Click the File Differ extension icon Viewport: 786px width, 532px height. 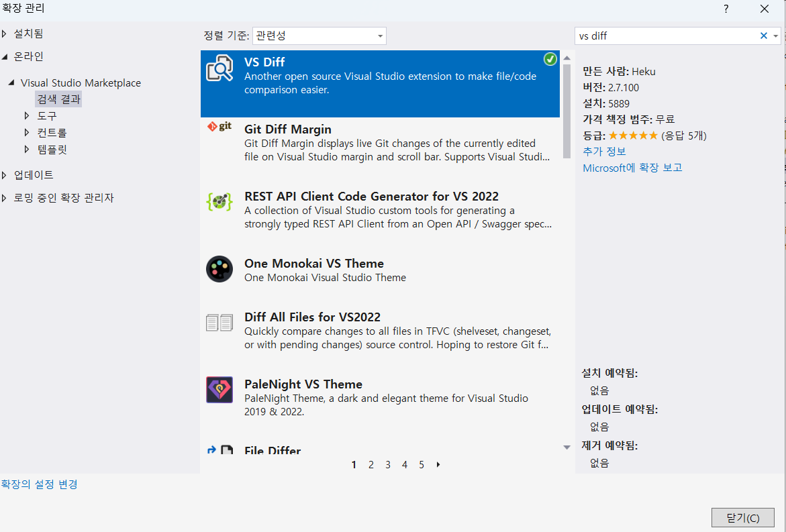[x=219, y=449]
